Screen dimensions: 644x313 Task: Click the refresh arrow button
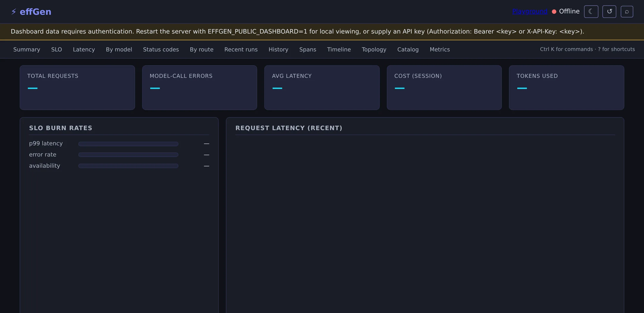(609, 12)
